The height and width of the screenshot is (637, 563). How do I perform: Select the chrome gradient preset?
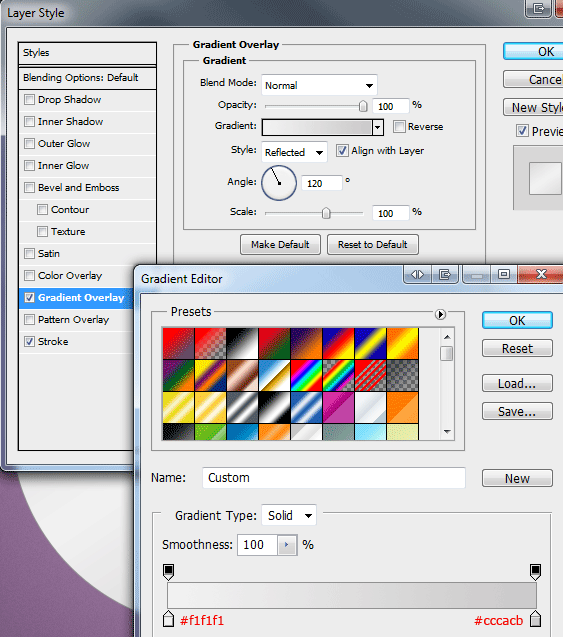click(x=274, y=376)
